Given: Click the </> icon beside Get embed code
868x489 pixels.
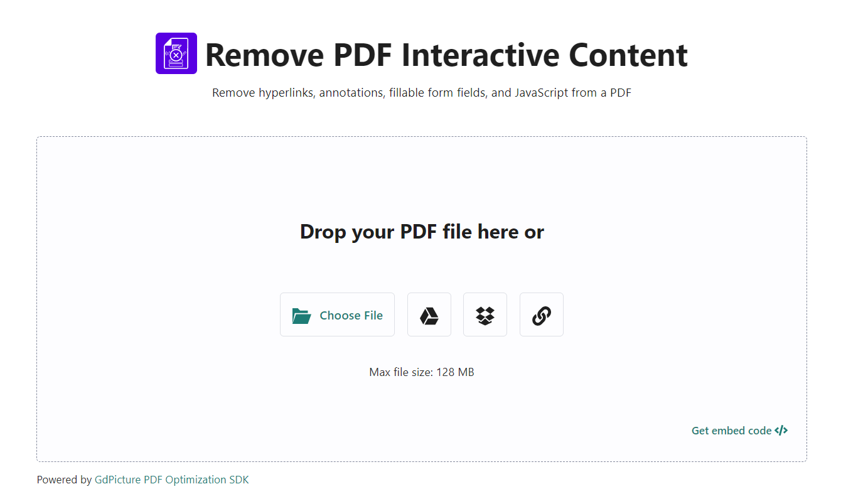Looking at the screenshot, I should (781, 430).
